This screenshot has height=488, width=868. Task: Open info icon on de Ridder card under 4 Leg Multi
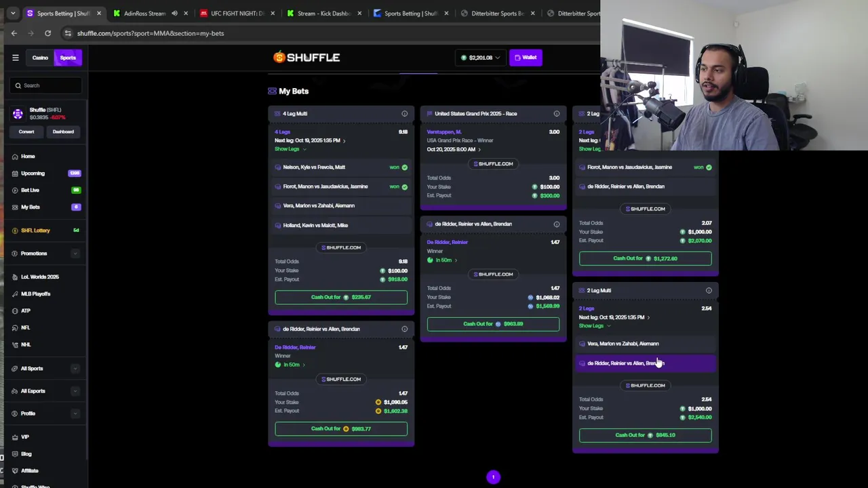(405, 329)
